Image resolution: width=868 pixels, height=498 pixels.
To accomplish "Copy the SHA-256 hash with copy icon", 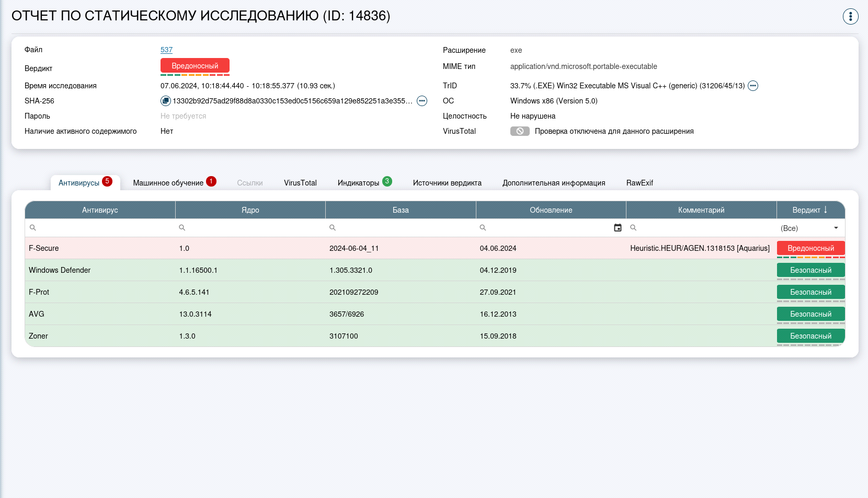I will point(165,101).
